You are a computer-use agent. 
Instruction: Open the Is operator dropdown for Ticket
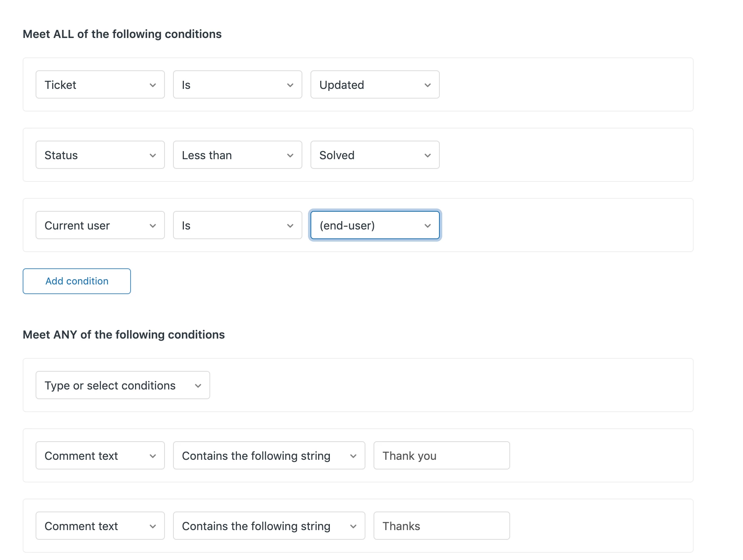click(x=237, y=85)
